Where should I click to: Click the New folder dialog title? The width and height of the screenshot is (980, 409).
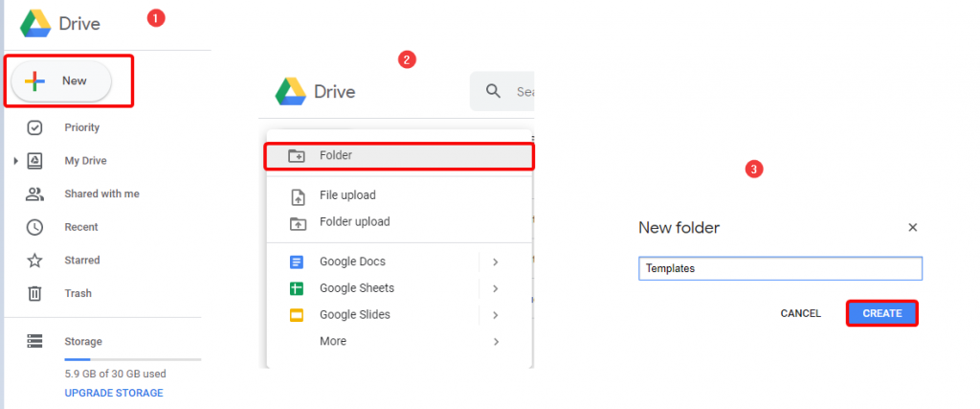[x=679, y=228]
